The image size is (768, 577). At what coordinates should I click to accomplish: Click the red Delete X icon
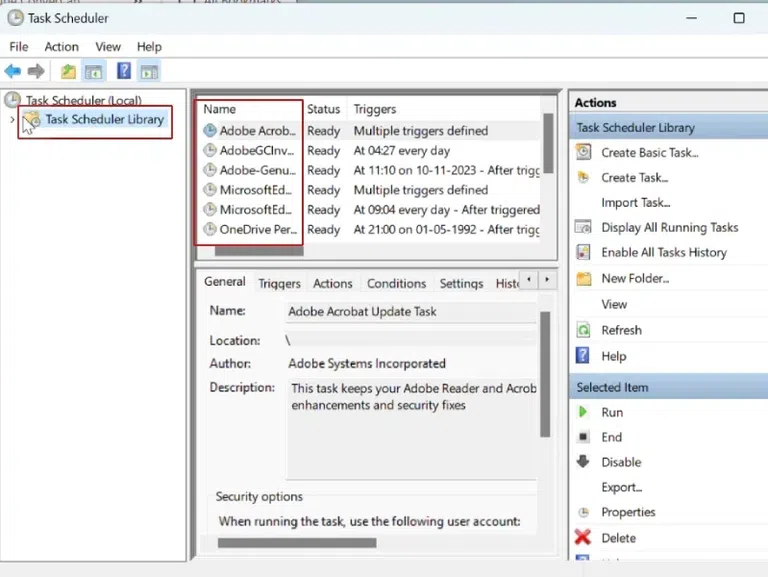(x=583, y=537)
